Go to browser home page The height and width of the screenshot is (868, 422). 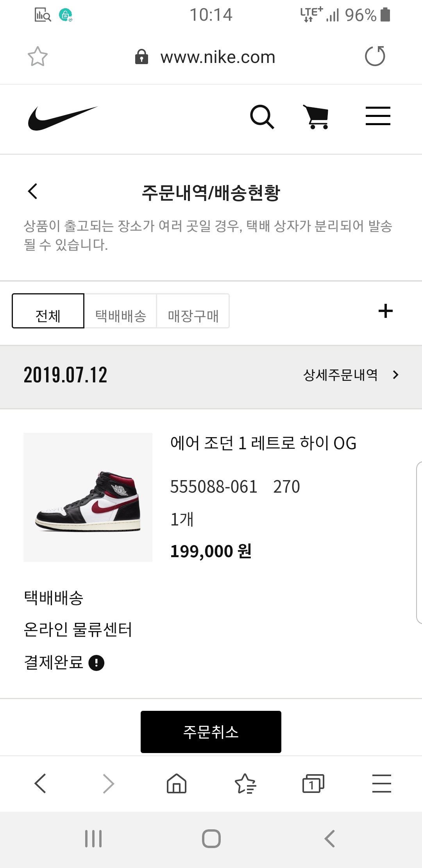pyautogui.click(x=177, y=784)
